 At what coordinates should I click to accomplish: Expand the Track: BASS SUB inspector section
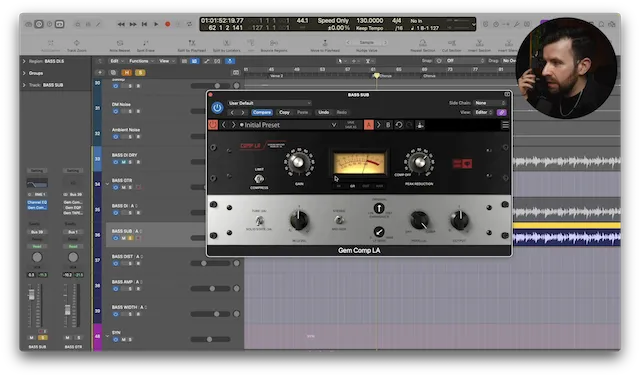[24, 85]
